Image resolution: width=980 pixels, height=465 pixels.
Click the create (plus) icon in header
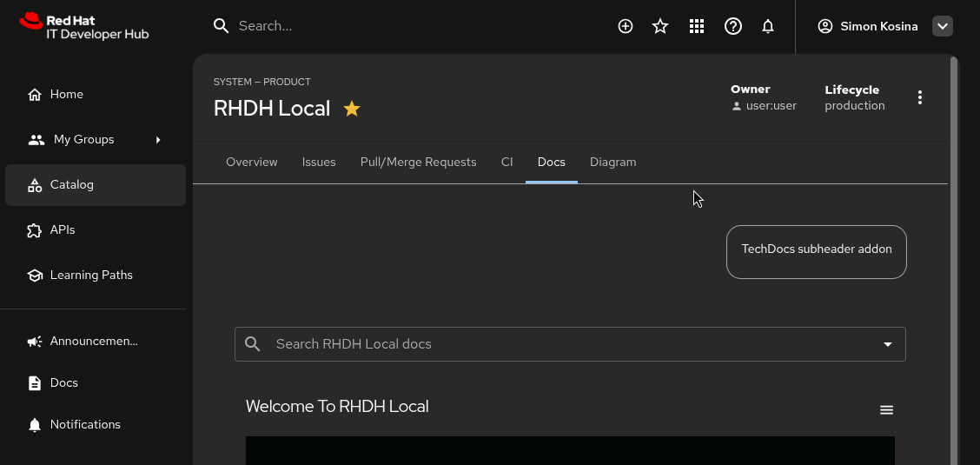click(626, 26)
